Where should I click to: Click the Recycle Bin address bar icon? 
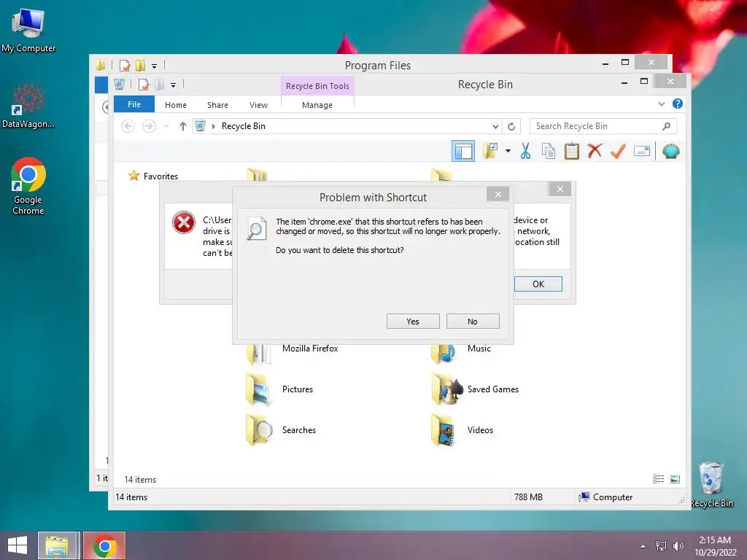(200, 125)
